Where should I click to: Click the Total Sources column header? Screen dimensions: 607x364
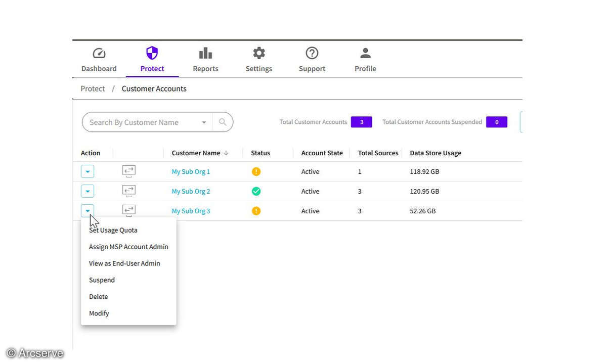pos(378,153)
